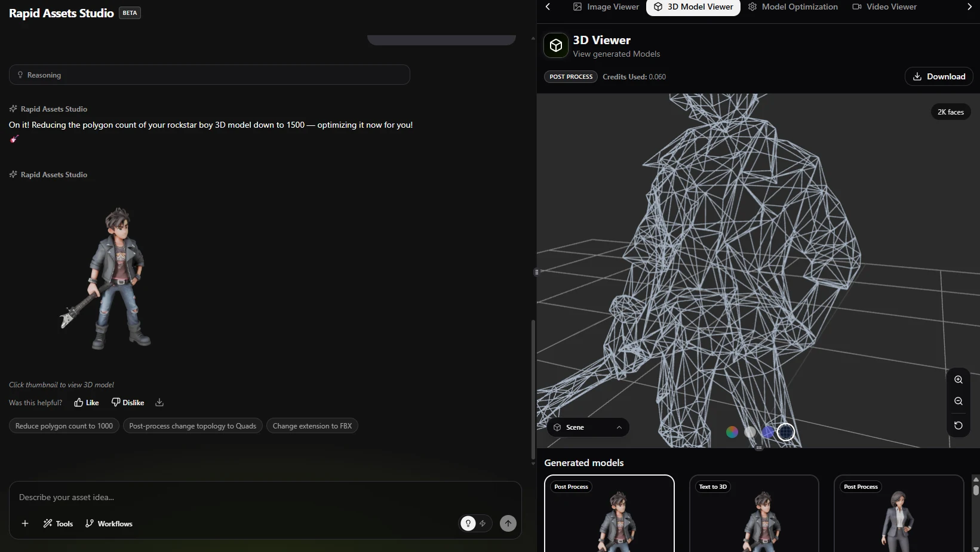The width and height of the screenshot is (980, 552).
Task: Switch to the fast lightning mode
Action: pos(483,523)
